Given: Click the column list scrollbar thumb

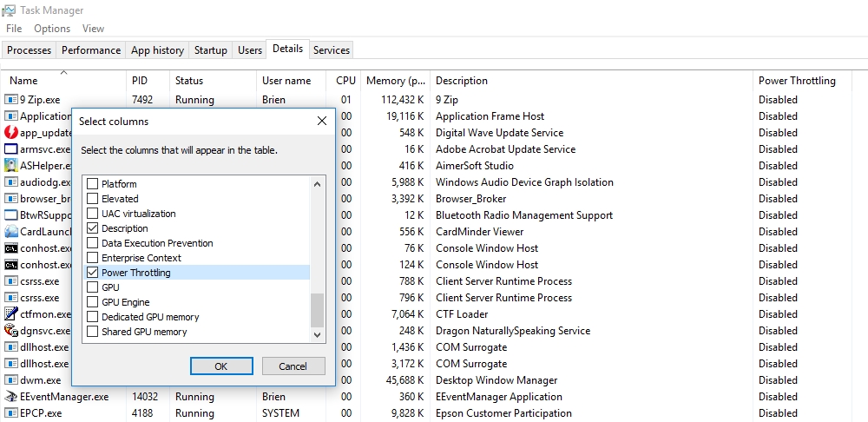Looking at the screenshot, I should coord(317,310).
